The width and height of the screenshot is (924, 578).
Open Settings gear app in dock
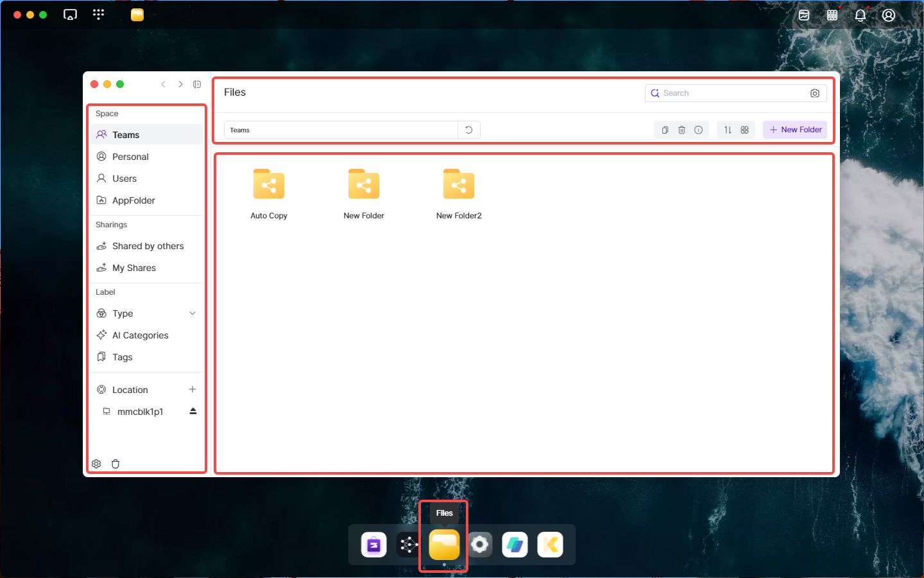(479, 545)
